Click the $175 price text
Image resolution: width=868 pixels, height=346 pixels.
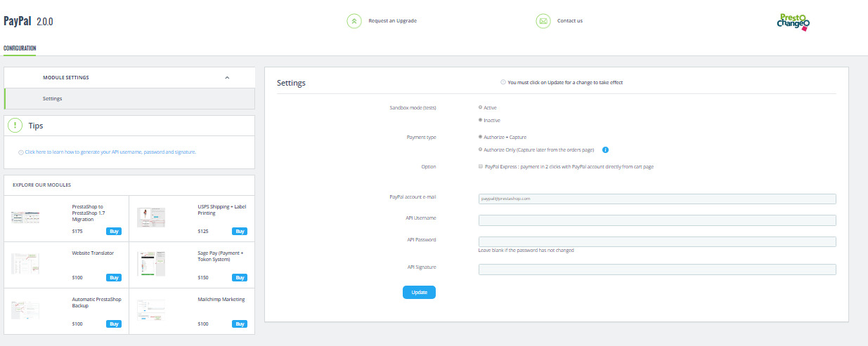[77, 231]
